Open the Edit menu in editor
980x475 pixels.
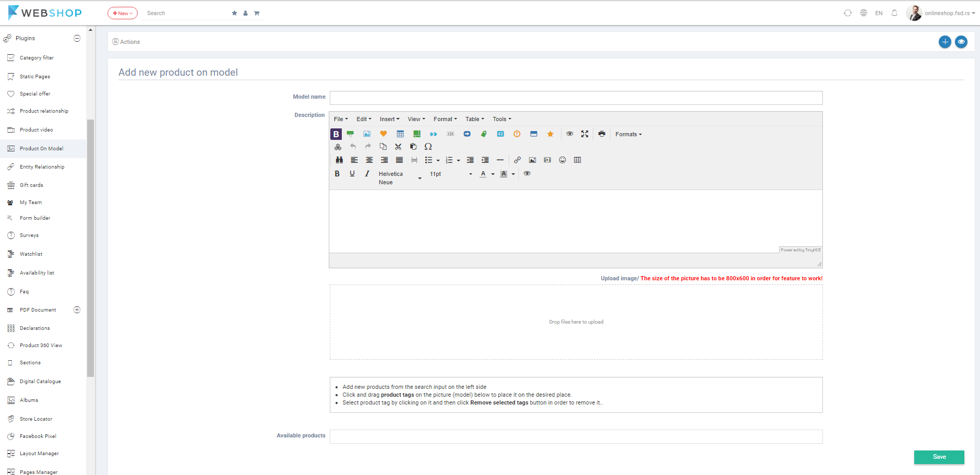[364, 119]
